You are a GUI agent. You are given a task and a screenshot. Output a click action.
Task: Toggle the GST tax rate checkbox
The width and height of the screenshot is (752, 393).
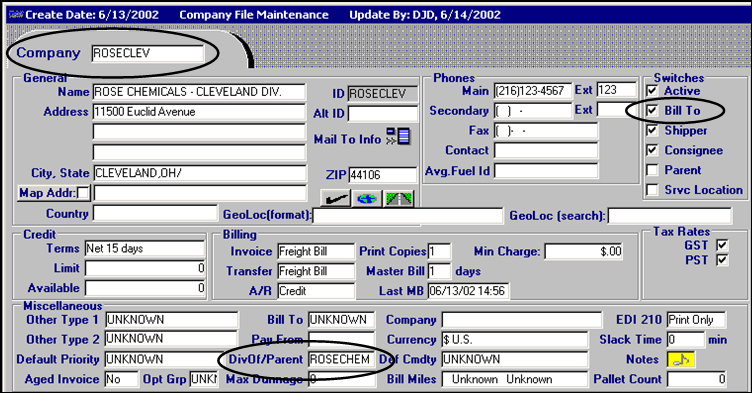(x=722, y=245)
